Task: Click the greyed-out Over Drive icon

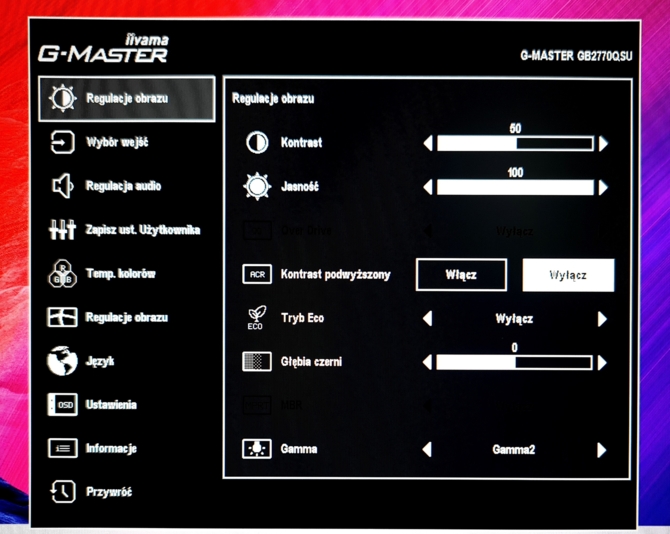Action: (x=257, y=231)
